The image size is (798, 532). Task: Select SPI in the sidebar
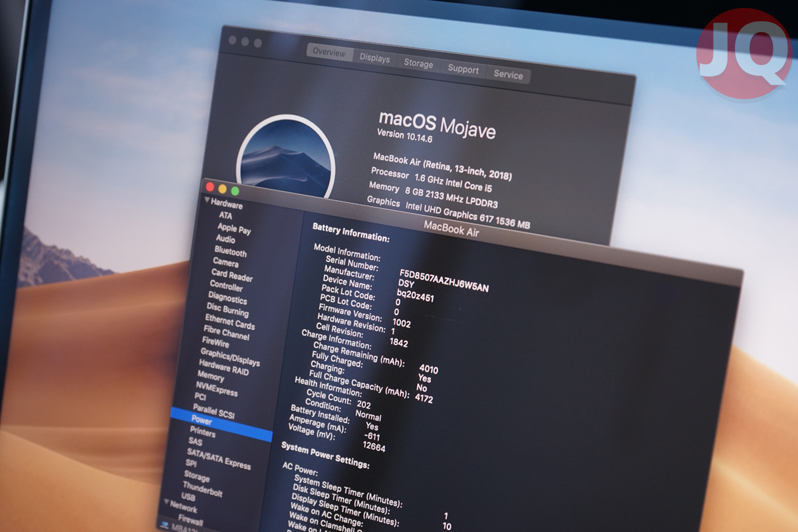pyautogui.click(x=191, y=464)
